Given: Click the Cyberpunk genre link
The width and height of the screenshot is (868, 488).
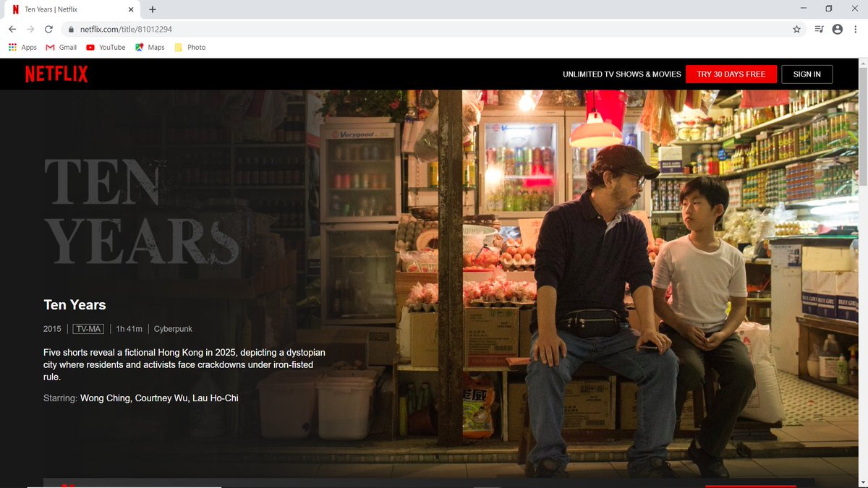Looking at the screenshot, I should coord(173,329).
